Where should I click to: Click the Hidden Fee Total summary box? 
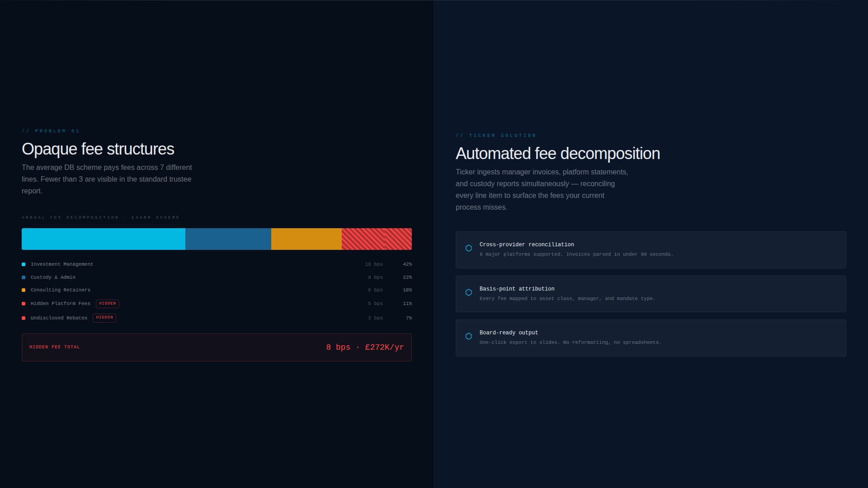pos(217,347)
